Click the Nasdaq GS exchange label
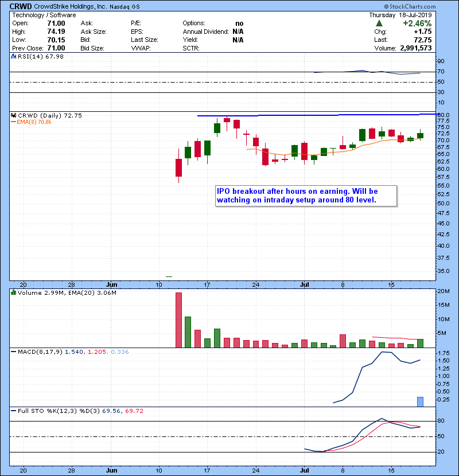This screenshot has height=476, width=459. pyautogui.click(x=125, y=7)
